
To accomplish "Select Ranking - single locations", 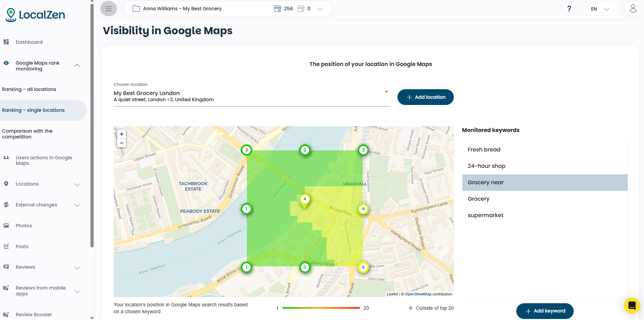I will point(43,110).
